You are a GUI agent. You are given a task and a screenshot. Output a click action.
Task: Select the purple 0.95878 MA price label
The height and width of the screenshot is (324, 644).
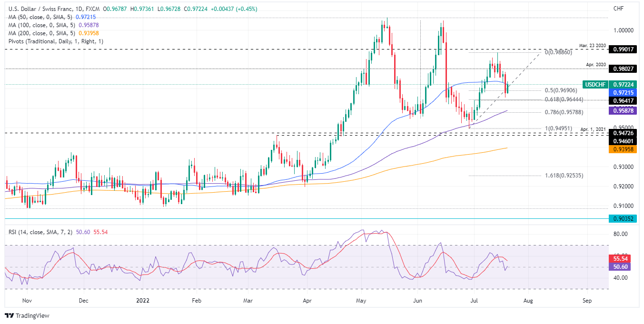pos(624,110)
